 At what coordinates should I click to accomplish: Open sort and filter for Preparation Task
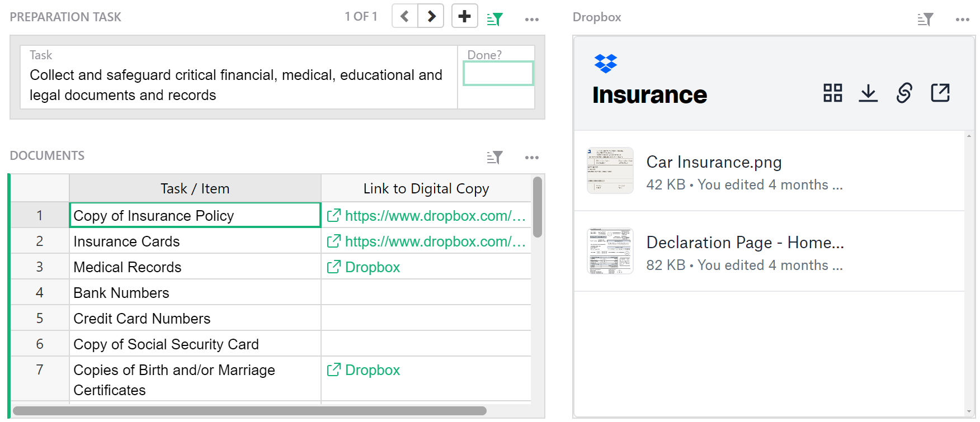click(x=494, y=19)
